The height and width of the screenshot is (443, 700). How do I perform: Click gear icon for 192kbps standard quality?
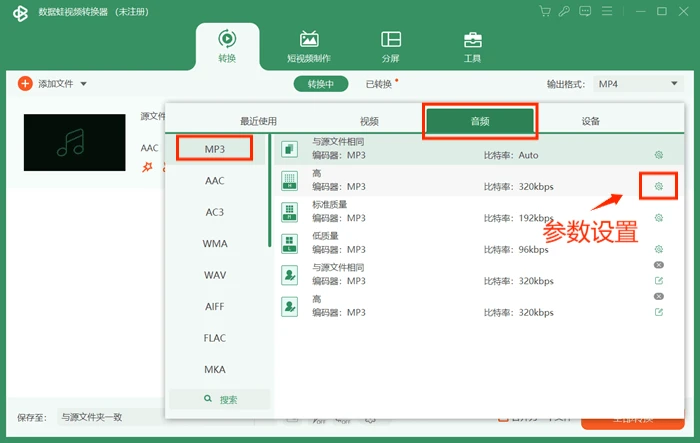click(658, 218)
